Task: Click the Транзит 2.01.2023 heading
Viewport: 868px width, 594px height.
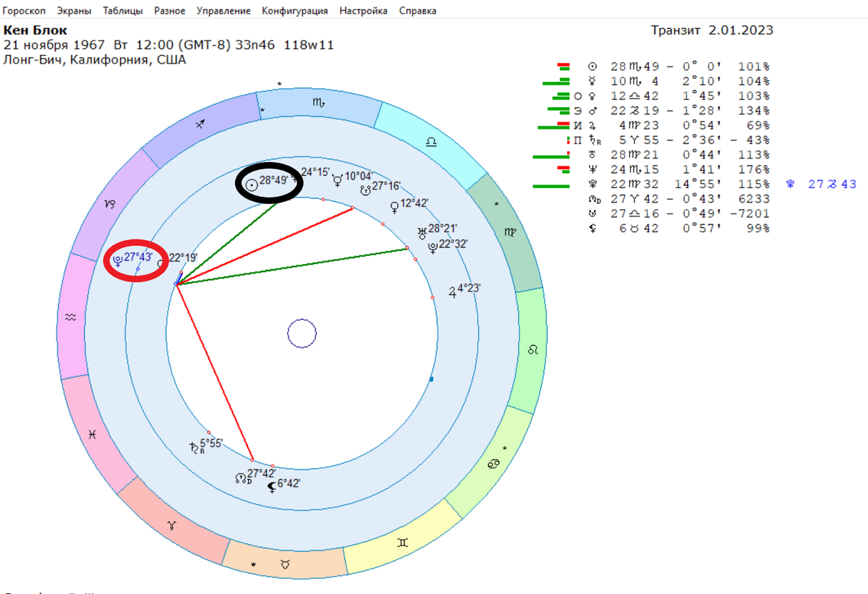Action: 712,30
